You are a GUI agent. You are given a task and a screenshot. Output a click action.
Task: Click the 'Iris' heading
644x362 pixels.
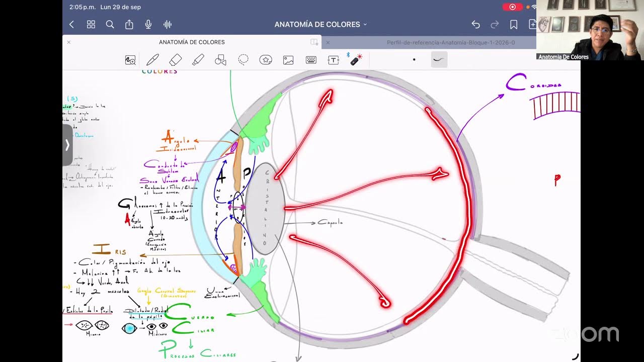109,250
